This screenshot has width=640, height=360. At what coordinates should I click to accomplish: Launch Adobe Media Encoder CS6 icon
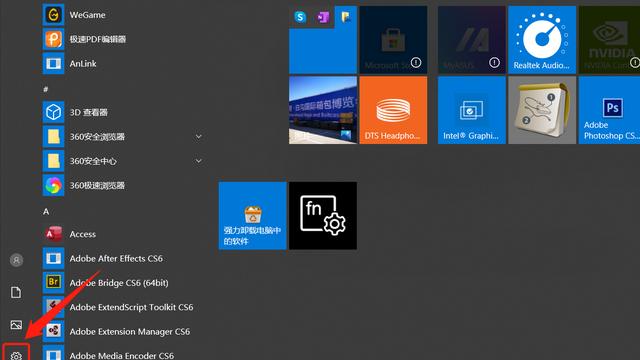(x=53, y=354)
